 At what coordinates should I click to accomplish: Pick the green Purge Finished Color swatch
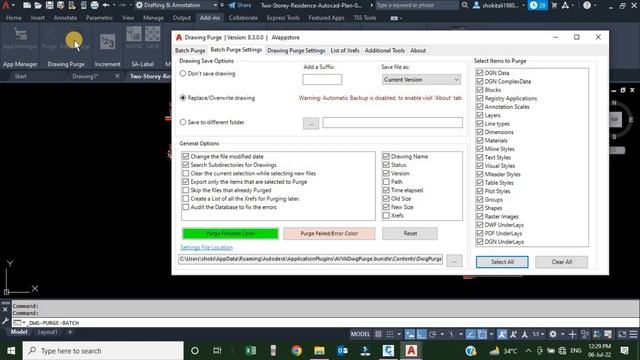click(231, 233)
